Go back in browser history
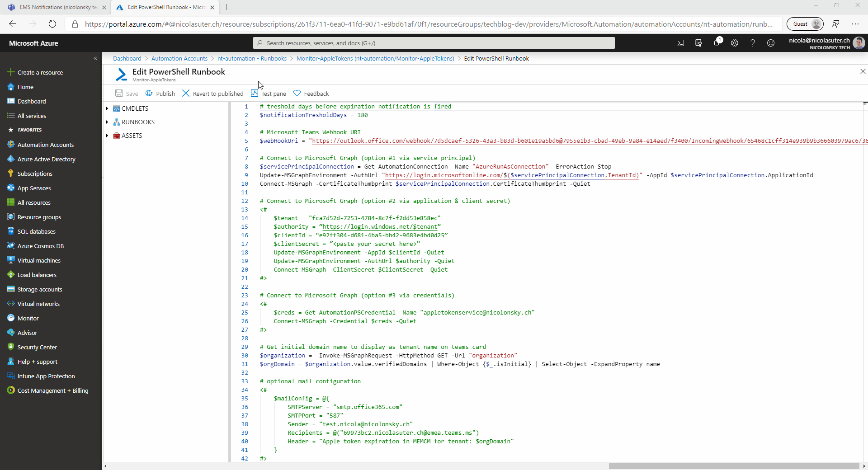 point(13,24)
